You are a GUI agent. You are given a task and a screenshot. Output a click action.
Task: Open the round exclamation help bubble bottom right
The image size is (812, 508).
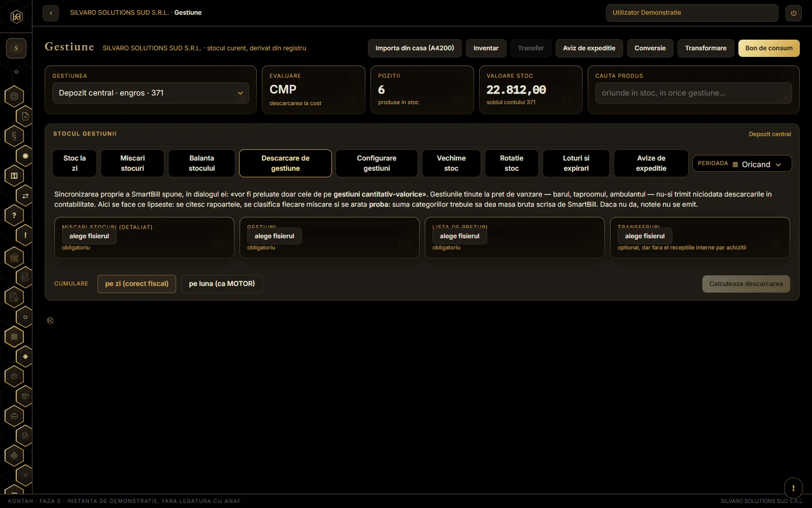(793, 488)
